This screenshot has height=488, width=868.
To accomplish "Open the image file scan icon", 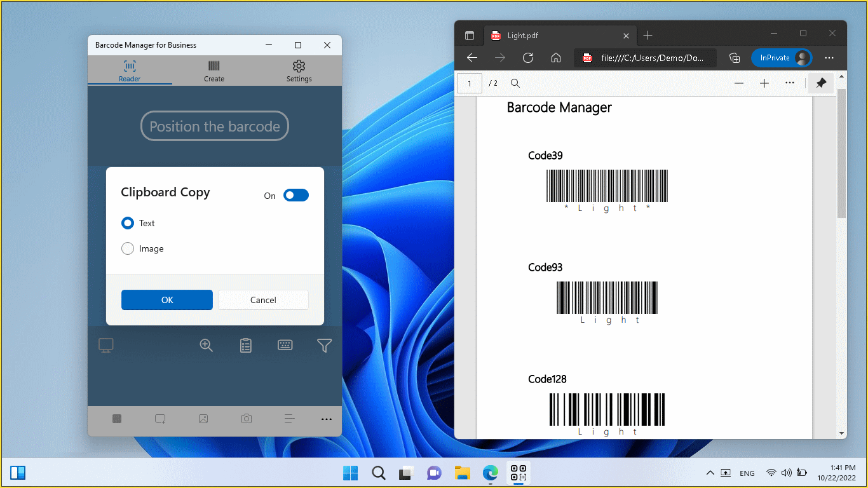I will pyautogui.click(x=203, y=419).
